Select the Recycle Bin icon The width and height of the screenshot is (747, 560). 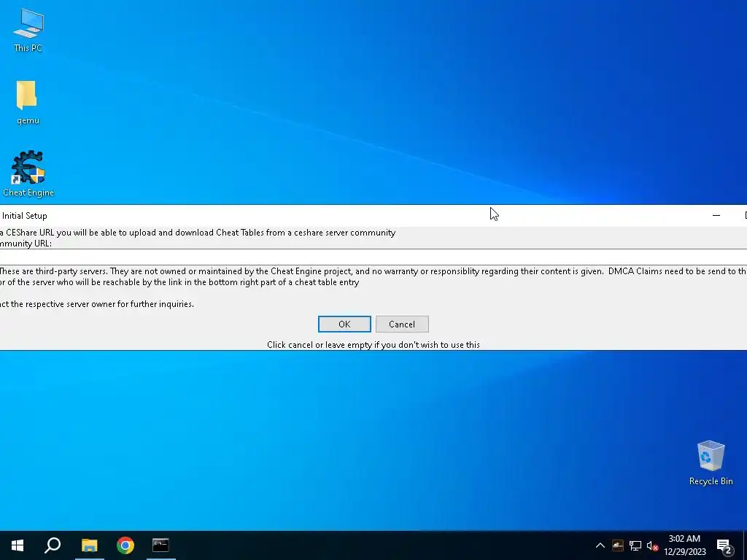pyautogui.click(x=711, y=462)
